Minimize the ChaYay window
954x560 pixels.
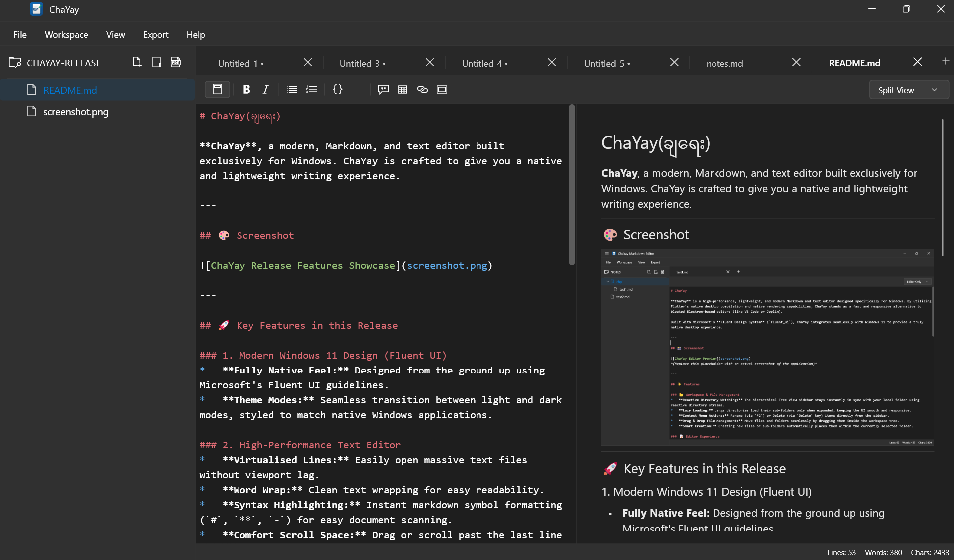pyautogui.click(x=872, y=9)
